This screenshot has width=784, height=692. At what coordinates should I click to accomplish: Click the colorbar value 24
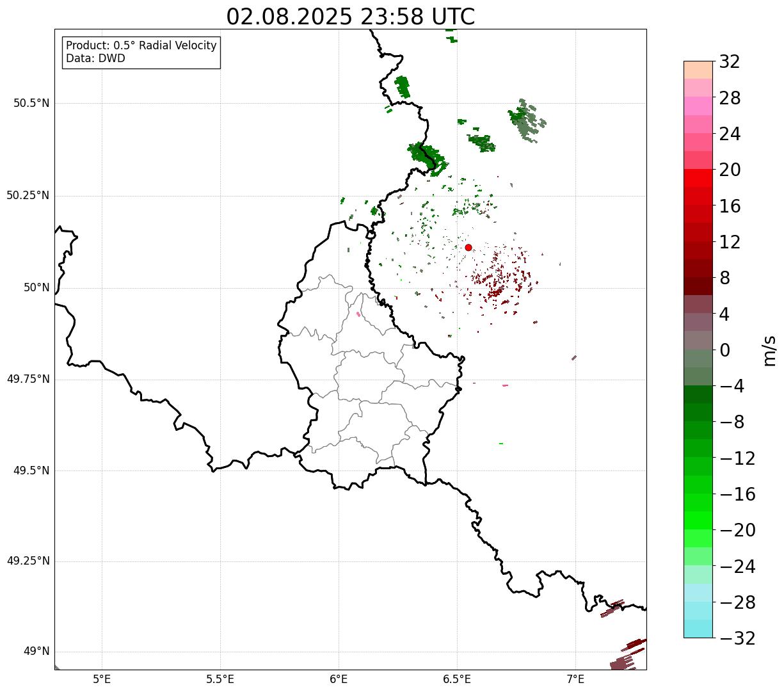(730, 134)
